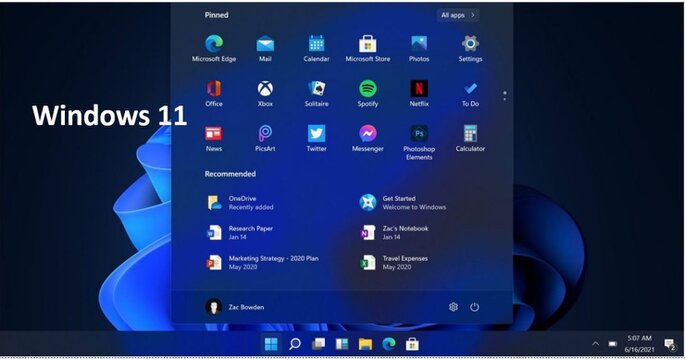Show hidden system tray icons
The width and height of the screenshot is (685, 360).
click(595, 344)
